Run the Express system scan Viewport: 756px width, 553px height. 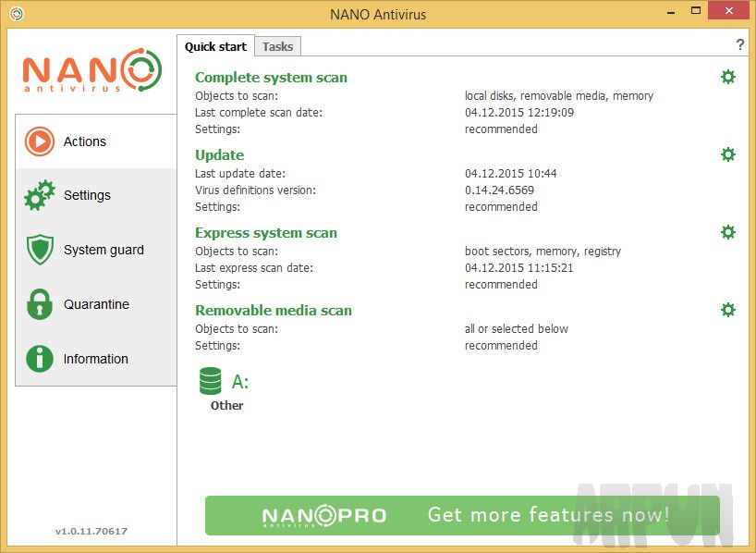[x=266, y=232]
